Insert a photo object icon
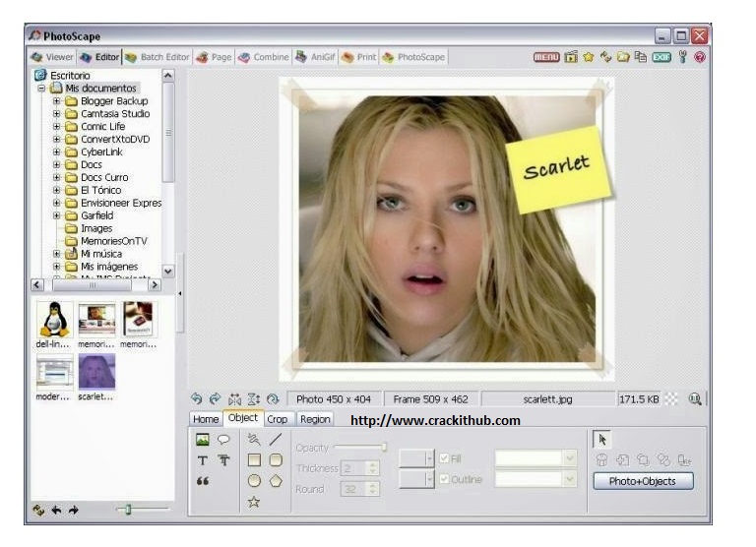Image resolution: width=756 pixels, height=547 pixels. pos(203,439)
